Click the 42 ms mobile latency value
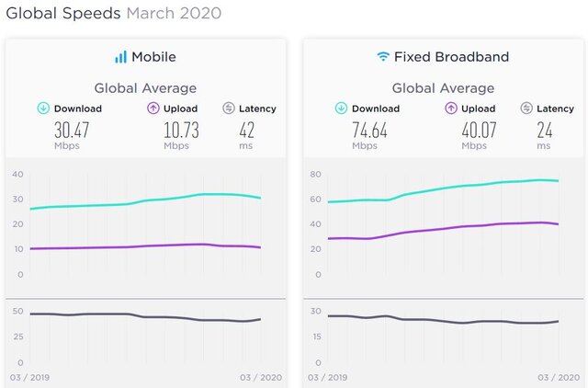The width and height of the screenshot is (588, 388). 245,130
